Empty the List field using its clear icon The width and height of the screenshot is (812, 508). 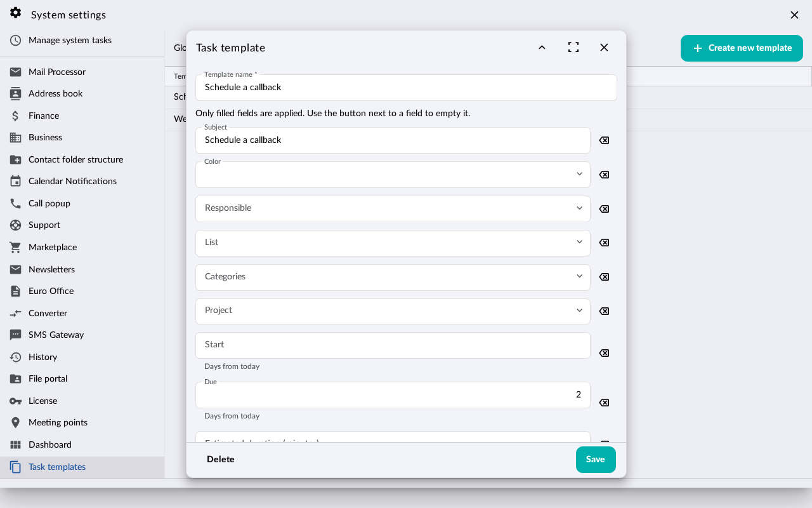(x=604, y=243)
